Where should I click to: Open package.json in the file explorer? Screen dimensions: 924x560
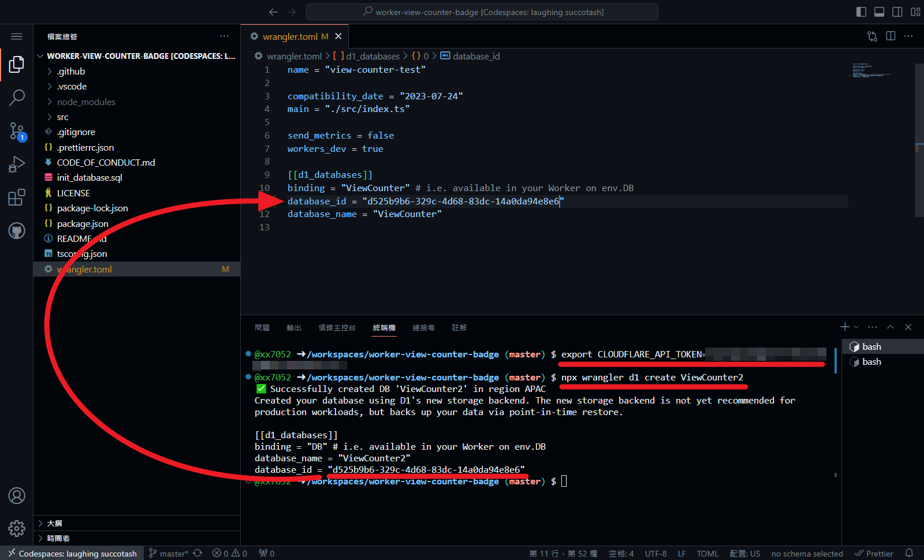point(83,224)
